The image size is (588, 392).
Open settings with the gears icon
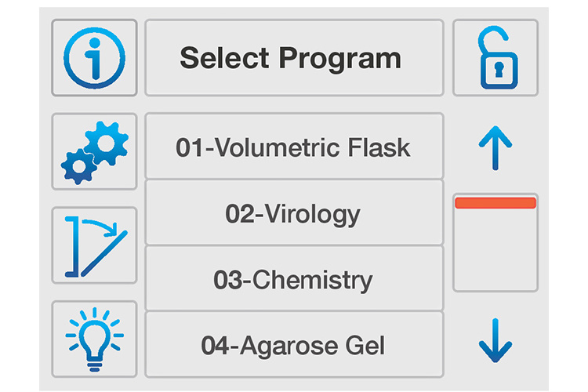(94, 151)
